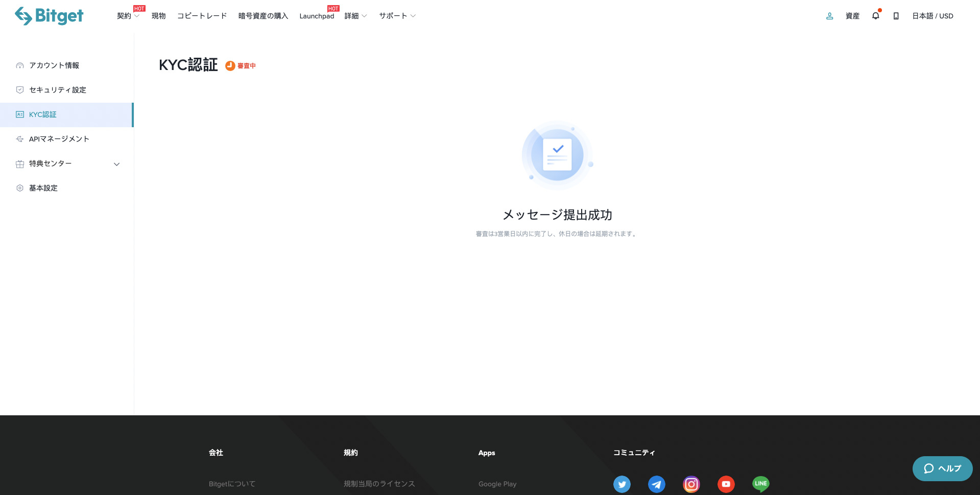Click the user profile icon in header

[829, 16]
